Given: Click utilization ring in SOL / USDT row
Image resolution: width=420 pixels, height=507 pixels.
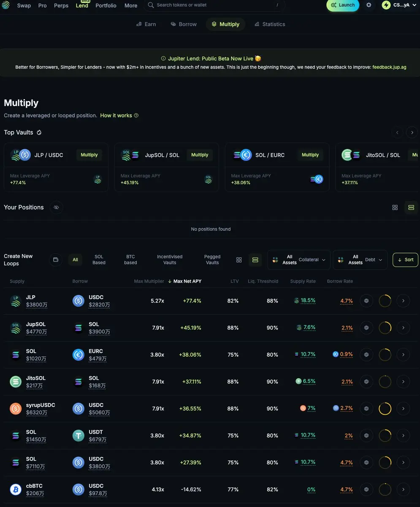Looking at the screenshot, I should [x=385, y=436].
